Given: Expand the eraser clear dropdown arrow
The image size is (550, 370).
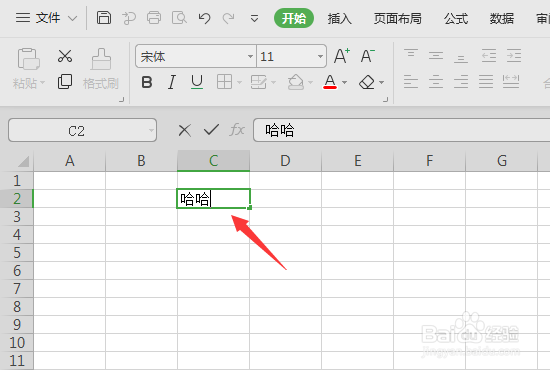Looking at the screenshot, I should click(x=382, y=82).
